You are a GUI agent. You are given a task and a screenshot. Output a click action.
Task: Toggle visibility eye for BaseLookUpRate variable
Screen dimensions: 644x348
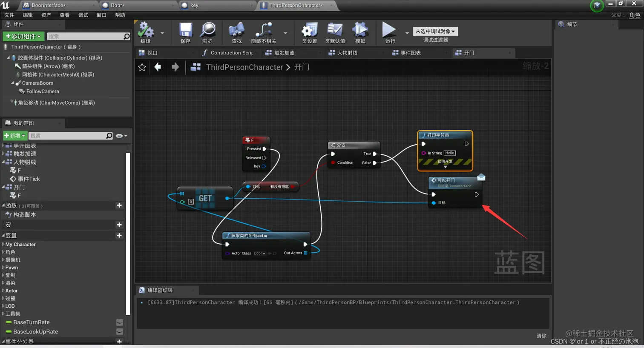[x=120, y=332]
